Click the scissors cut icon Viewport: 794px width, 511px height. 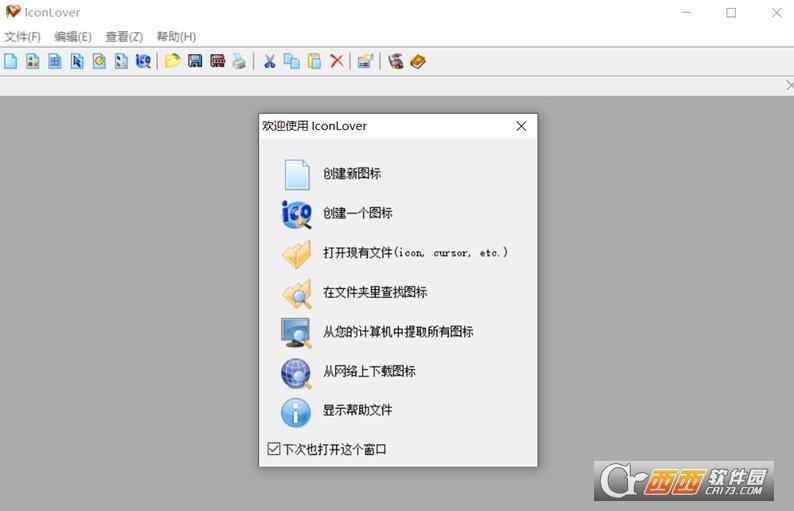pos(269,61)
